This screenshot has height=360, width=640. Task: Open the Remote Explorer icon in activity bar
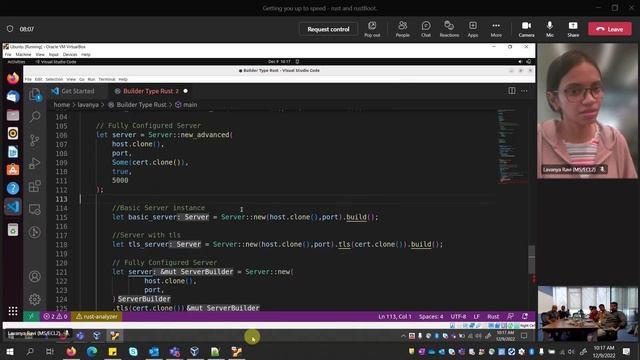click(x=35, y=209)
